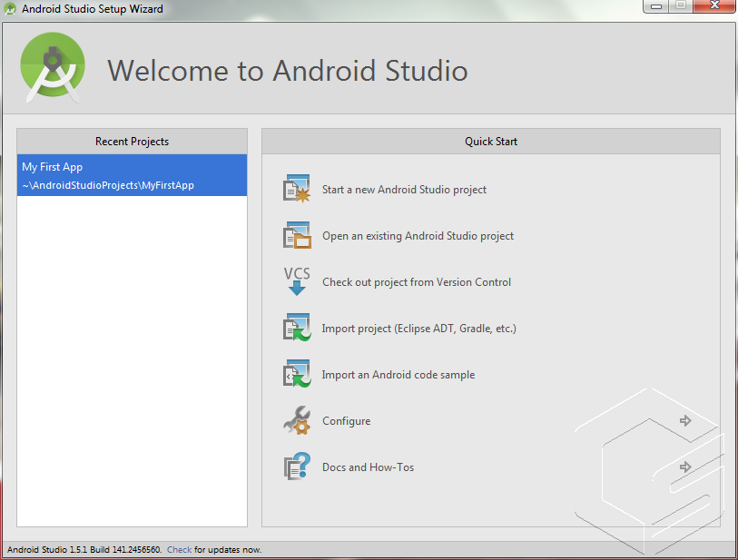Check out project from Version Control
Screen dimensions: 738x560
click(x=417, y=282)
